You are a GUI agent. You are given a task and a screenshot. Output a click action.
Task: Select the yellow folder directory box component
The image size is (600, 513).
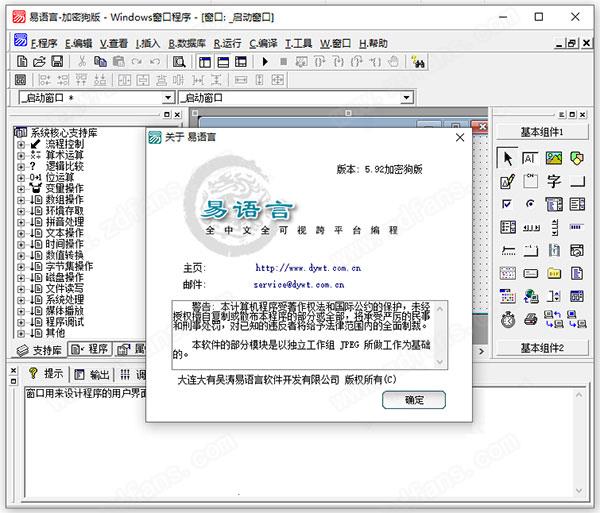click(x=554, y=273)
